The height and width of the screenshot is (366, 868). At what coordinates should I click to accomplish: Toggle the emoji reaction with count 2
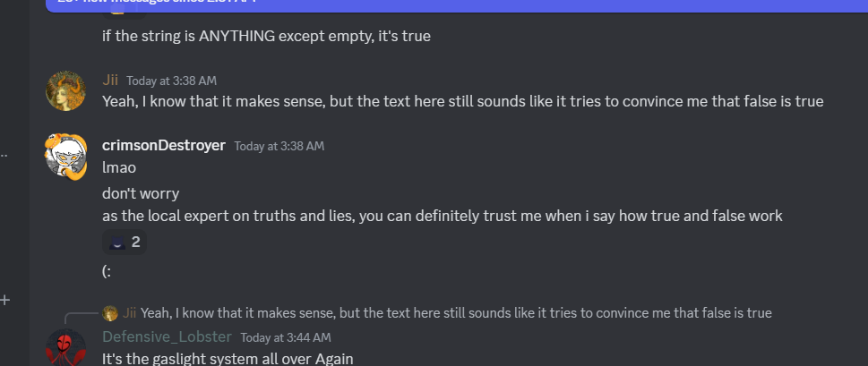tap(125, 242)
